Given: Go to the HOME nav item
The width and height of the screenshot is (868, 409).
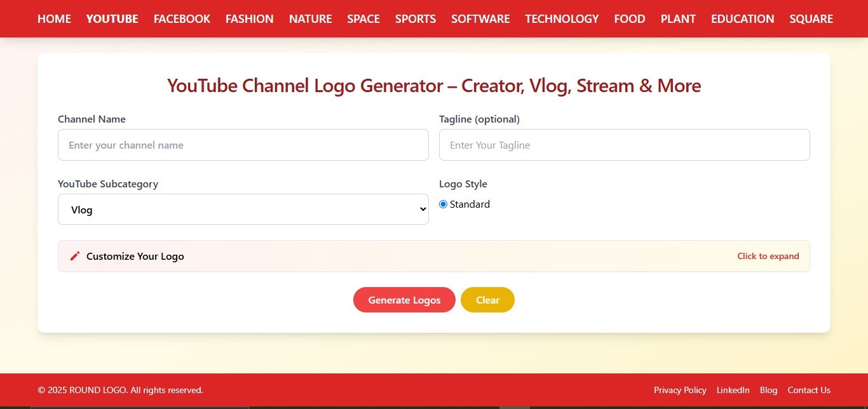Looking at the screenshot, I should [54, 19].
